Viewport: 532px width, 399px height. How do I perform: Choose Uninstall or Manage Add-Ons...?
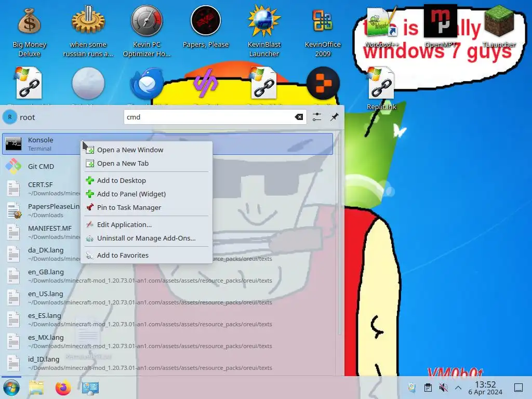(147, 238)
